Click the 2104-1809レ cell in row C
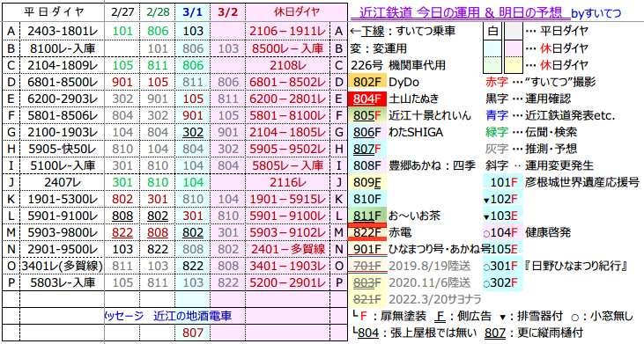644x344 pixels. pos(63,65)
